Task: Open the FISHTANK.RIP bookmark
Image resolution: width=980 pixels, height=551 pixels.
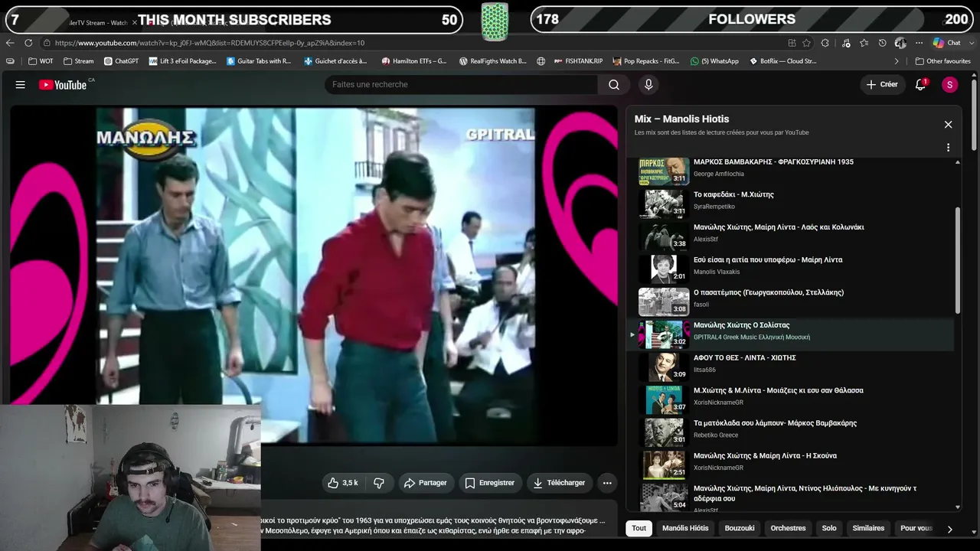Action: (577, 61)
